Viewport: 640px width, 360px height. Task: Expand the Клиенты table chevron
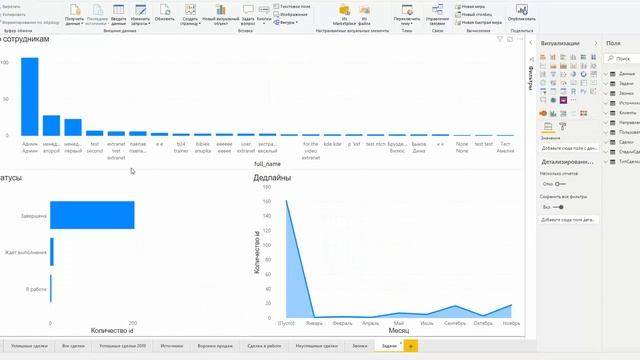(x=606, y=113)
